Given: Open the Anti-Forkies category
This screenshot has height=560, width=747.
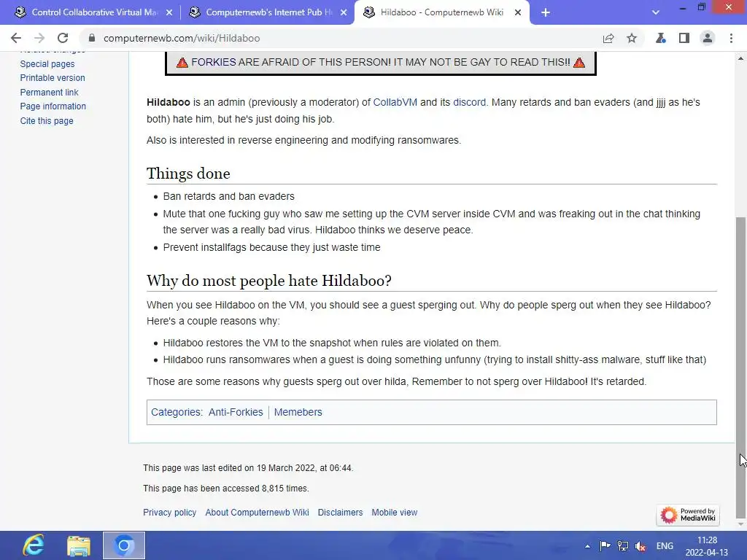Looking at the screenshot, I should pyautogui.click(x=236, y=413).
